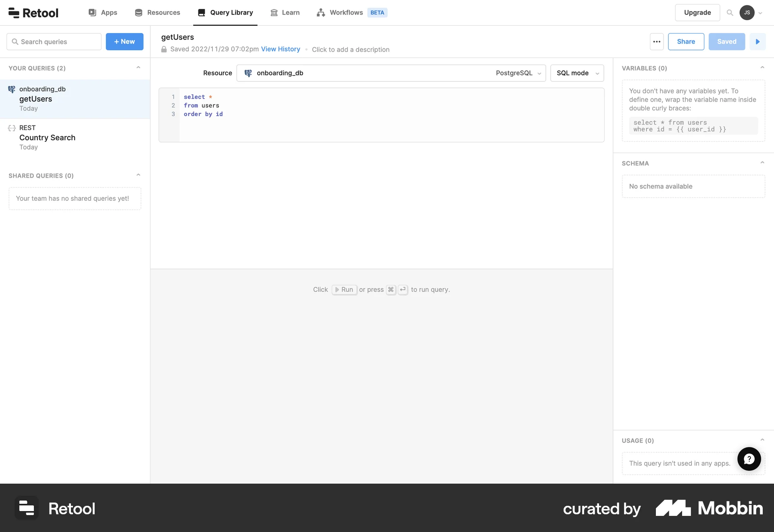The width and height of the screenshot is (774, 532).
Task: Open global search with magnifier icon
Action: click(730, 12)
